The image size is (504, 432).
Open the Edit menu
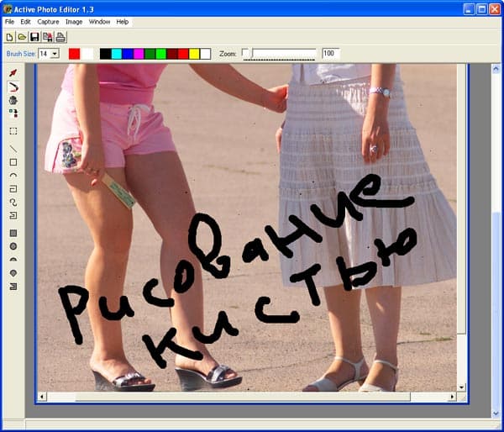pos(25,22)
